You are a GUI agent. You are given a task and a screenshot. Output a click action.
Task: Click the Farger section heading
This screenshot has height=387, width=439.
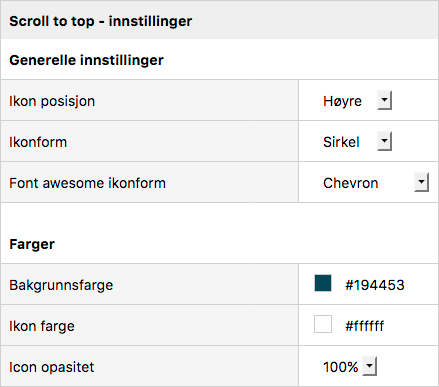pos(32,244)
